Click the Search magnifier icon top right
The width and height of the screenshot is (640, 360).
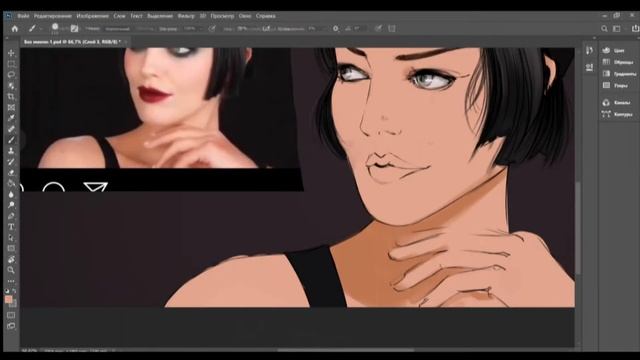604,29
